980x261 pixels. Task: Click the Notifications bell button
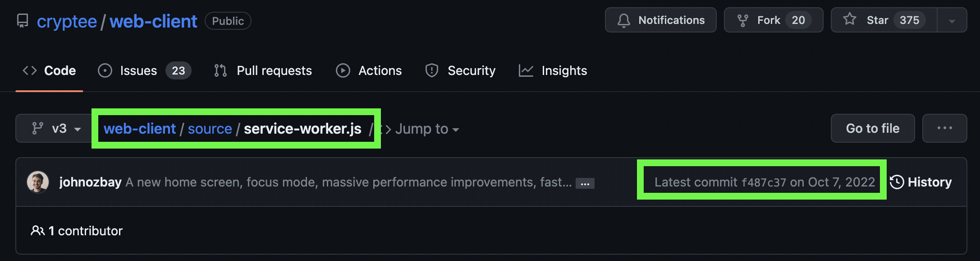coord(660,20)
